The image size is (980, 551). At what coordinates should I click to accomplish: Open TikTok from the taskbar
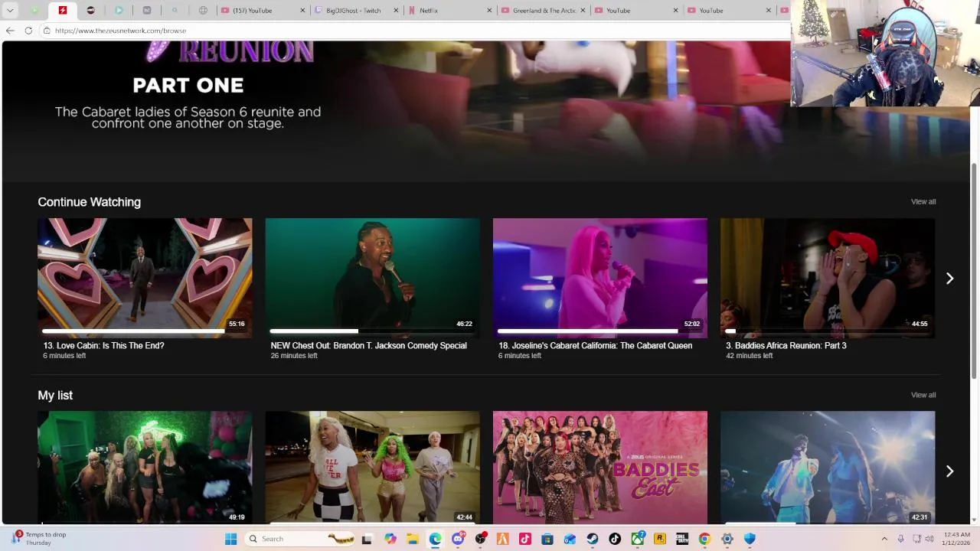pyautogui.click(x=615, y=539)
